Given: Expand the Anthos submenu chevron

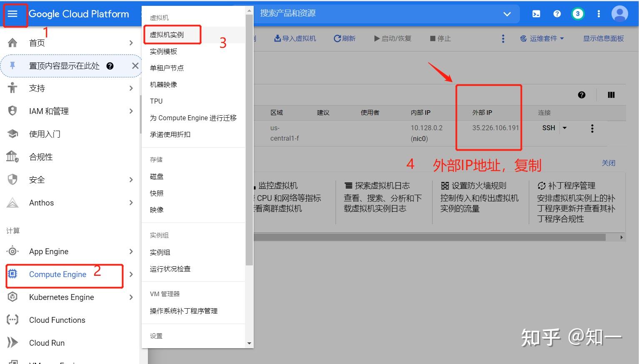Looking at the screenshot, I should point(131,203).
